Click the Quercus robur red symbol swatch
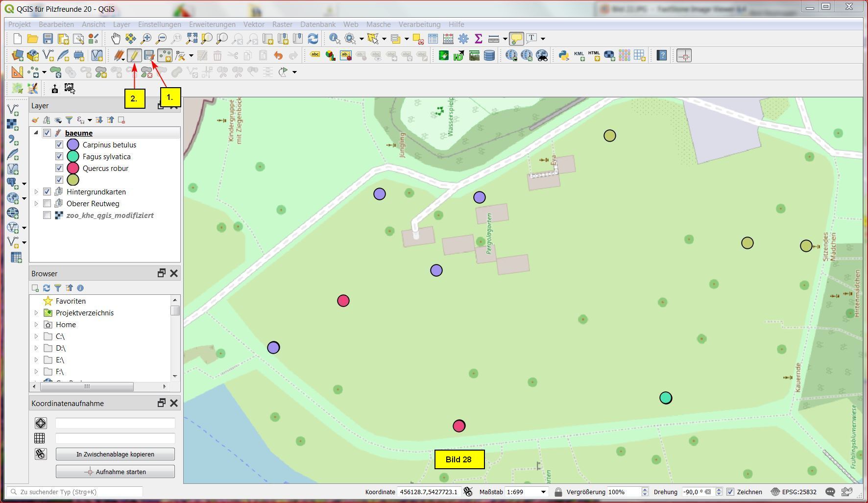Screen dimensions: 868x503 click(x=73, y=168)
